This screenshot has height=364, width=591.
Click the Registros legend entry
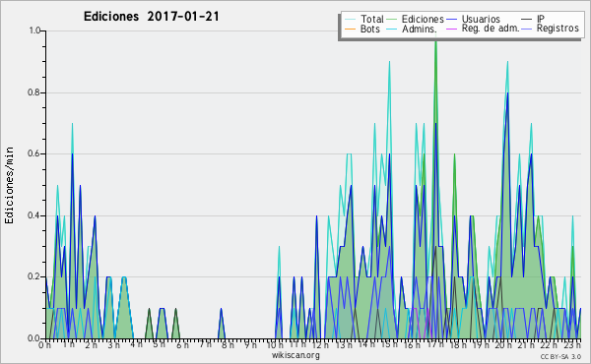[550, 29]
